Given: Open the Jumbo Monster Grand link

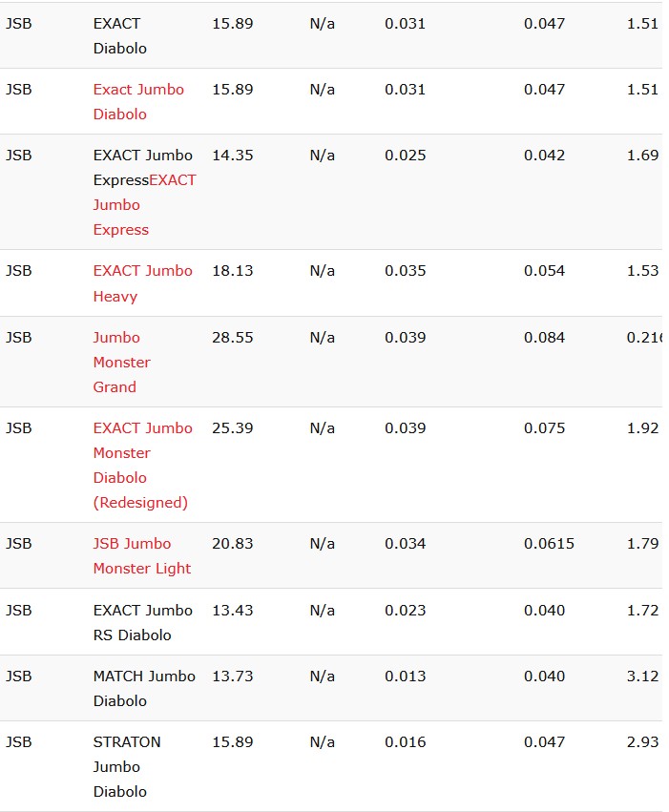Looking at the screenshot, I should tap(122, 362).
